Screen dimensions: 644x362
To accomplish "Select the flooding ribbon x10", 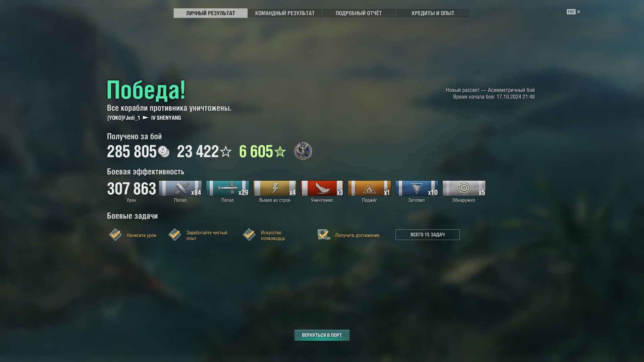I will click(417, 188).
